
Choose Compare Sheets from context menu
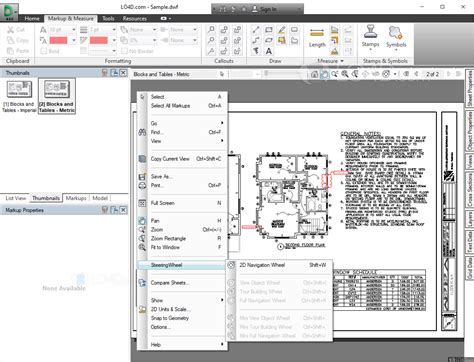coord(182,283)
